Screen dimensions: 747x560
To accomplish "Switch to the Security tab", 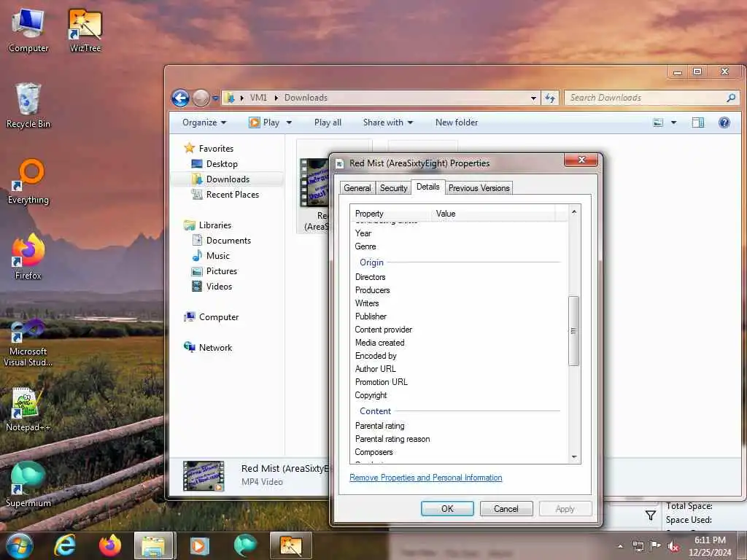I will [x=393, y=188].
